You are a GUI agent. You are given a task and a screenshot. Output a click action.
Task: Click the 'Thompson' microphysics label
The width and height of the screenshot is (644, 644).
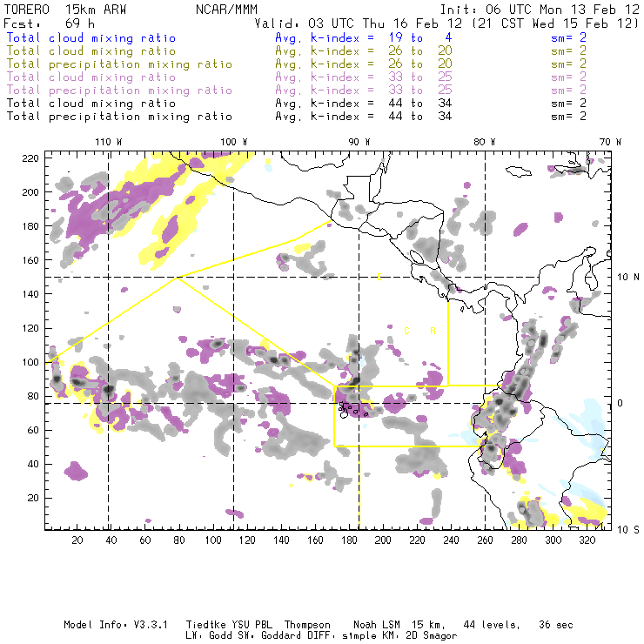tap(307, 625)
